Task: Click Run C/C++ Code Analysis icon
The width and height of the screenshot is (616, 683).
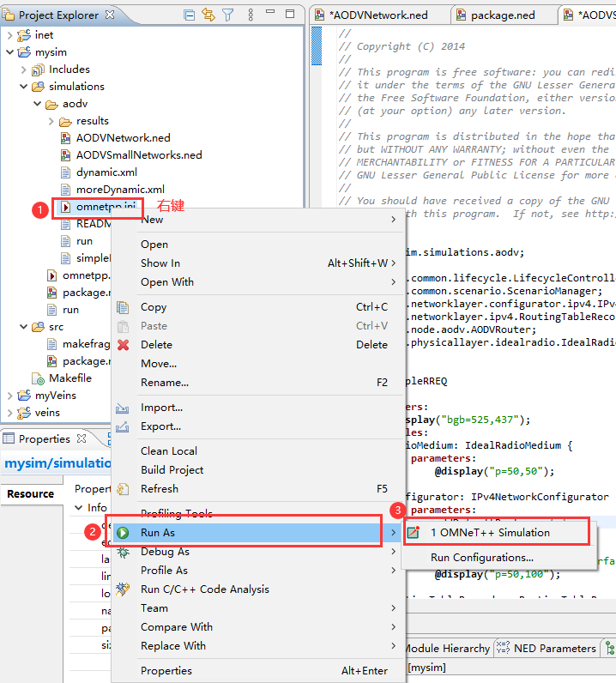Action: pyautogui.click(x=123, y=589)
